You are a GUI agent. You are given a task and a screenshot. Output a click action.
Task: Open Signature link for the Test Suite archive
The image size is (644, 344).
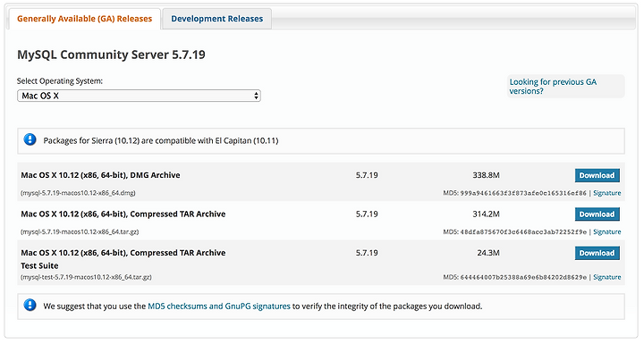tap(607, 277)
